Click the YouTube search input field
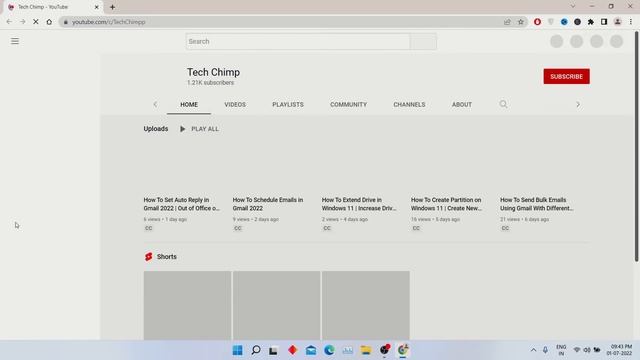Image resolution: width=640 pixels, height=360 pixels. 298,42
